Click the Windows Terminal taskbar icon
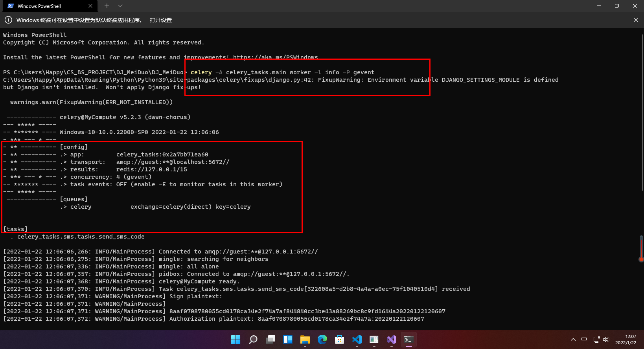This screenshot has width=644, height=349. coord(408,340)
